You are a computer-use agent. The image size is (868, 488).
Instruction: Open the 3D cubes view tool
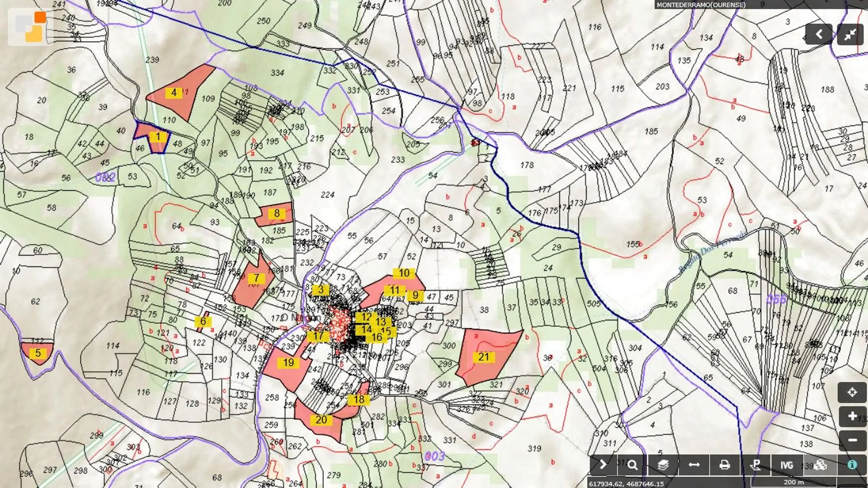tap(820, 465)
